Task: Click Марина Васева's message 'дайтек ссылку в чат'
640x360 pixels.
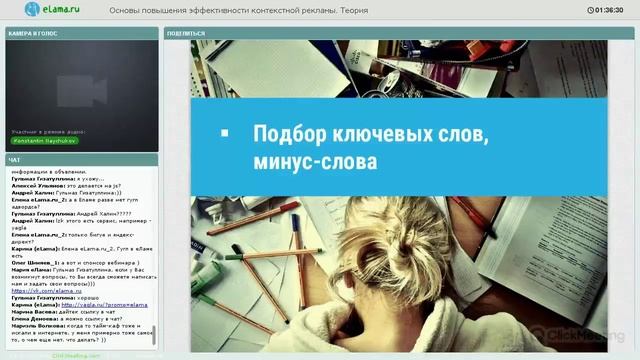Action: point(87,312)
